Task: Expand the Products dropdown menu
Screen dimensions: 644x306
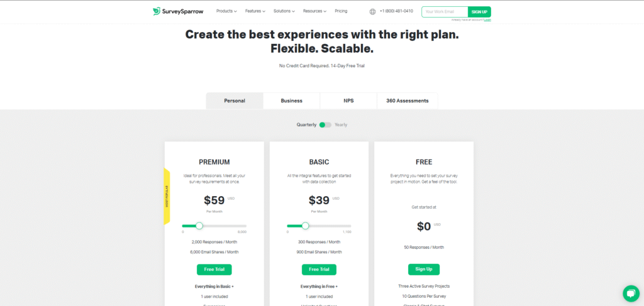Action: 226,11
